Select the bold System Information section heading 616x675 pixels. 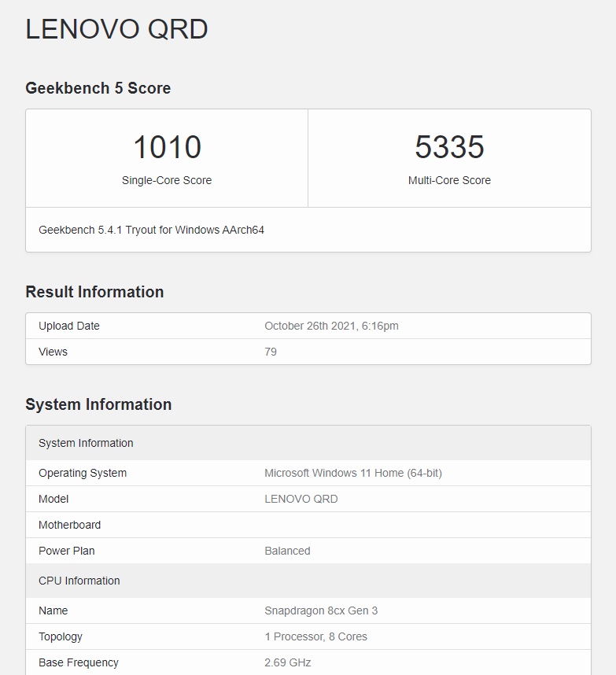click(98, 404)
